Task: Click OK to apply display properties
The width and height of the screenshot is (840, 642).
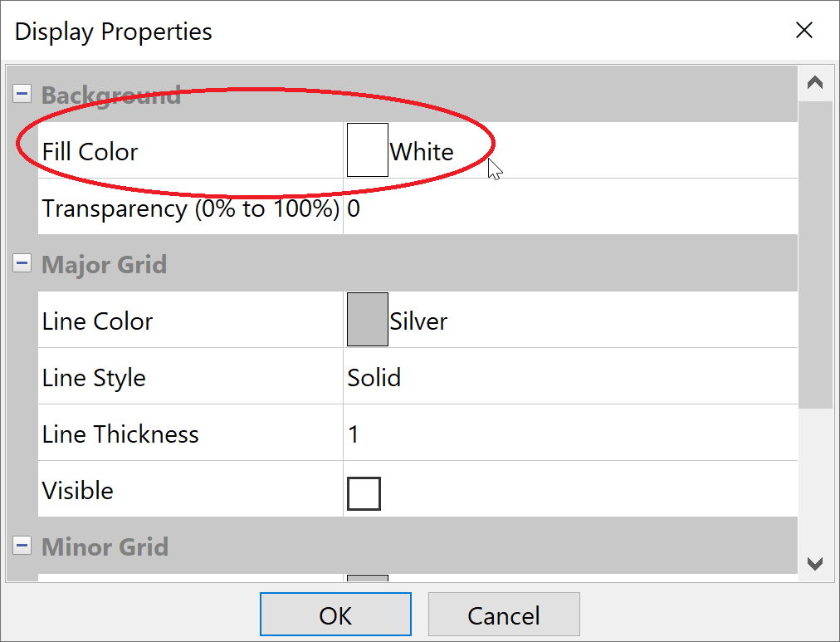Action: tap(335, 615)
